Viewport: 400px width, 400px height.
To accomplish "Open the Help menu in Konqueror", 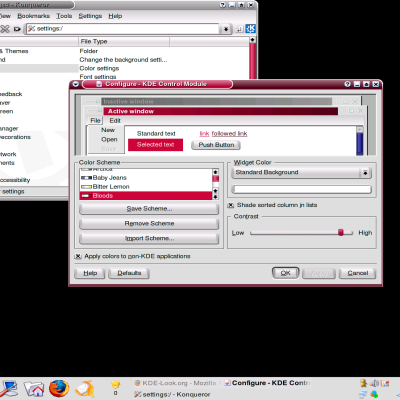I will pos(115,16).
